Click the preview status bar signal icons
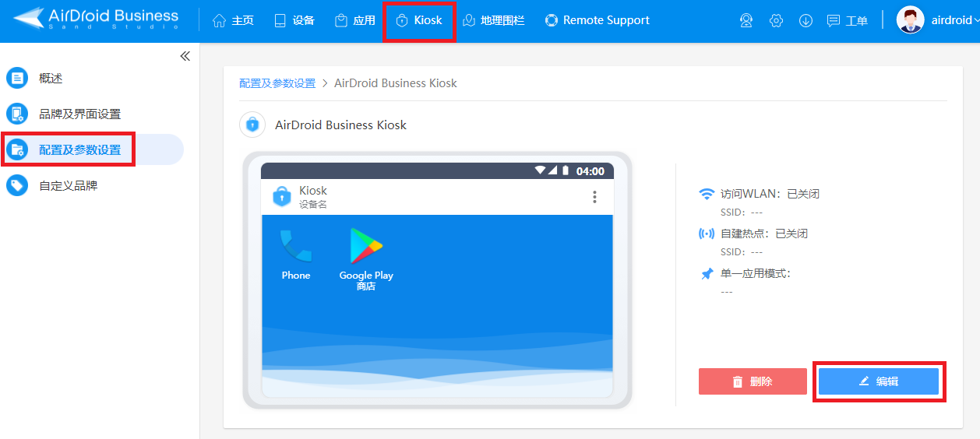The height and width of the screenshot is (439, 980). tap(552, 170)
